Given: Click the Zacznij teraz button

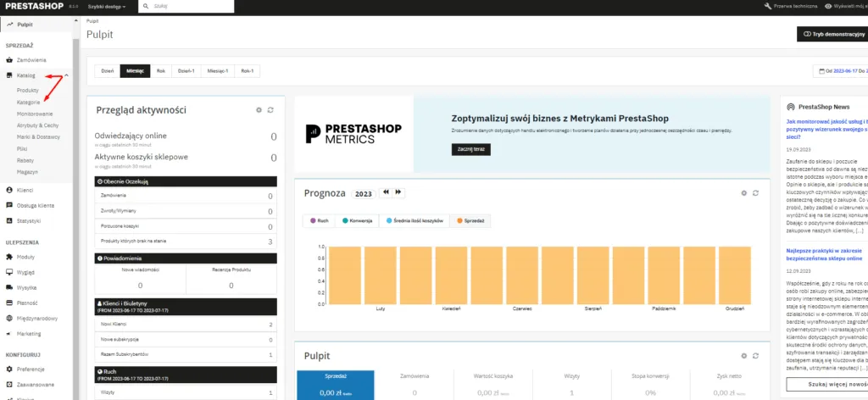Looking at the screenshot, I should point(470,149).
